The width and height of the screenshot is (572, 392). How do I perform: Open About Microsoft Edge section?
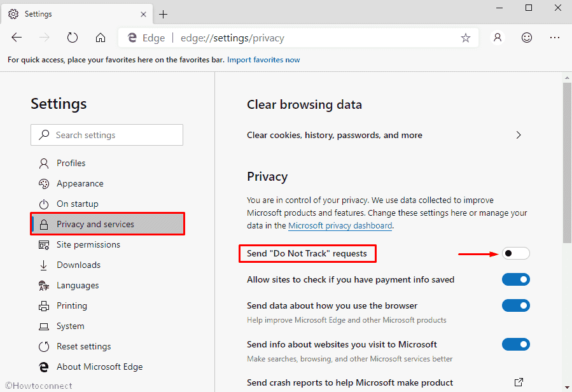click(x=100, y=367)
